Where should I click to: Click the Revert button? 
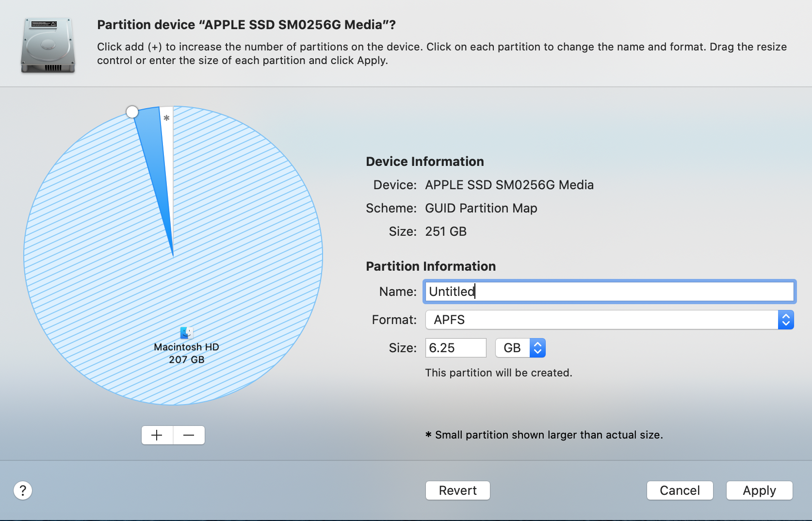(x=457, y=490)
